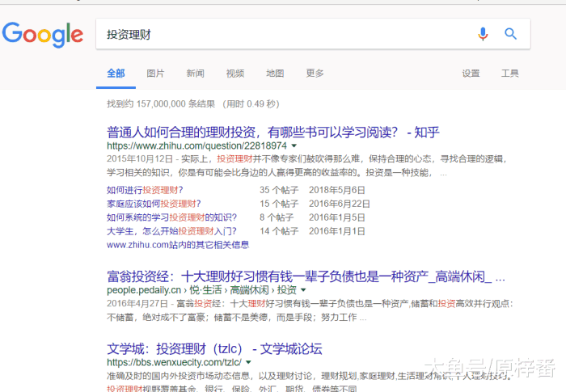Select the 全部 tab
This screenshot has width=566, height=392.
(x=116, y=74)
